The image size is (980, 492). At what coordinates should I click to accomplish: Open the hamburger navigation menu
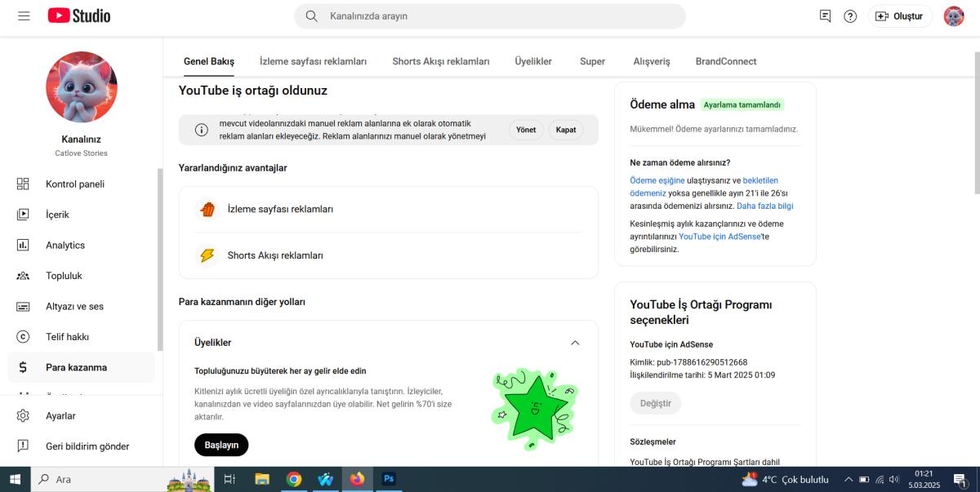pyautogui.click(x=24, y=16)
